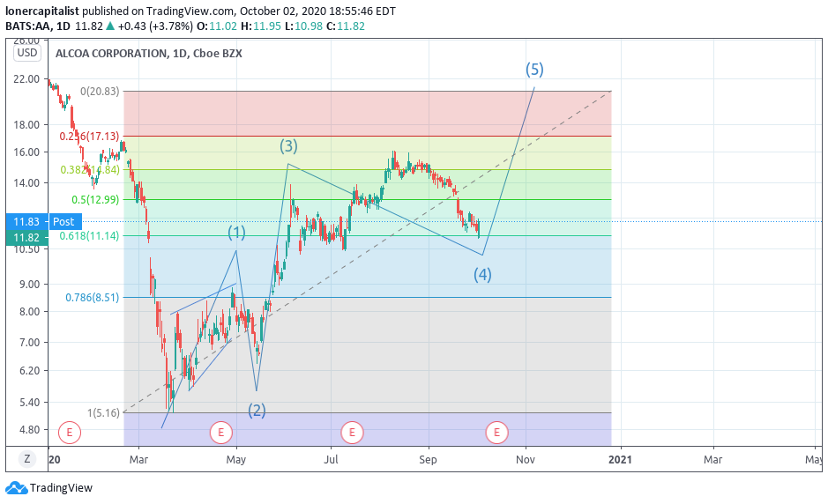Select the 11.83 post-market price tag
Image resolution: width=828 pixels, height=504 pixels.
pos(26,222)
